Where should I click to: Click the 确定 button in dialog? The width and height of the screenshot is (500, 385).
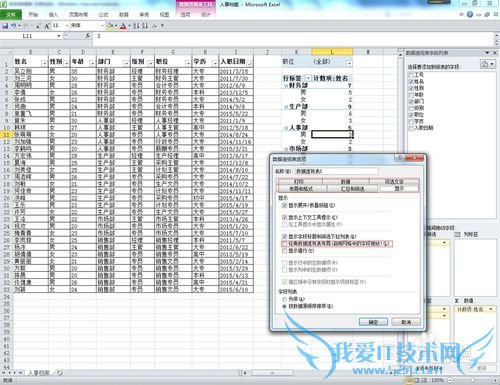tap(373, 322)
